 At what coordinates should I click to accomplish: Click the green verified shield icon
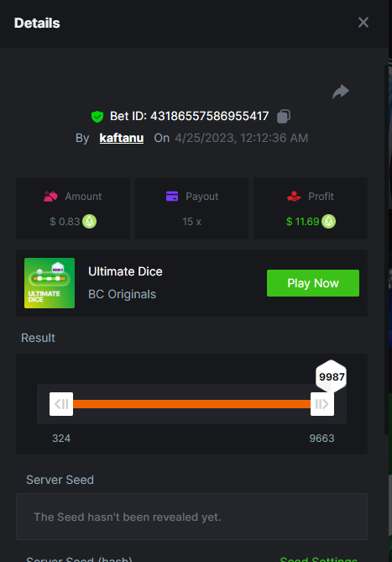point(97,117)
